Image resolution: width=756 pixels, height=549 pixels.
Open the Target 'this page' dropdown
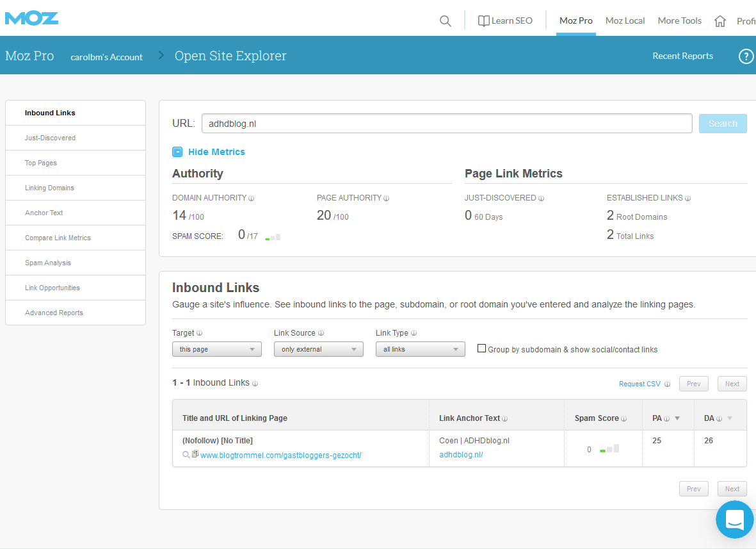tap(217, 349)
